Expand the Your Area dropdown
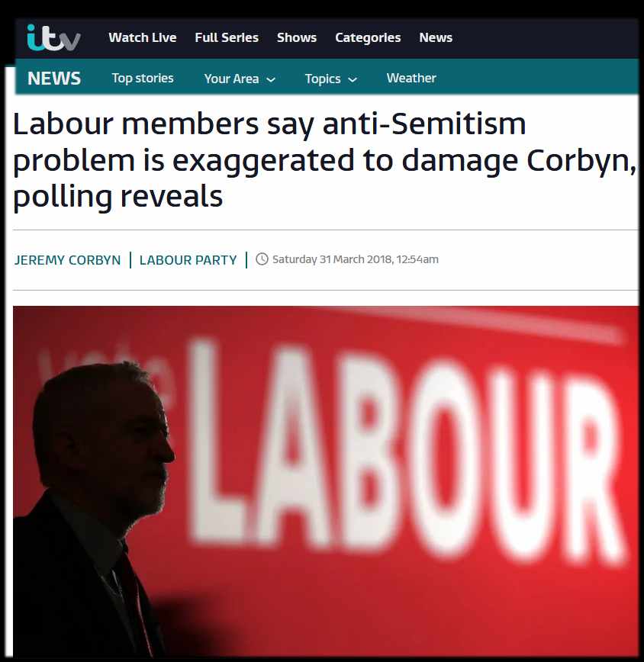This screenshot has height=662, width=644. (x=240, y=79)
